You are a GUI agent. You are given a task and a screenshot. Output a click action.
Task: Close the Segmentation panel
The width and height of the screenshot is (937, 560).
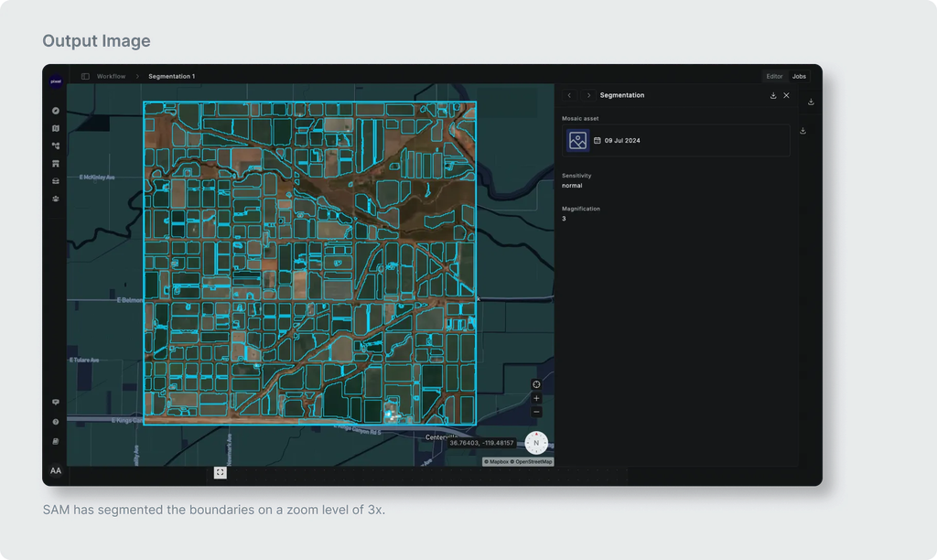pos(786,96)
